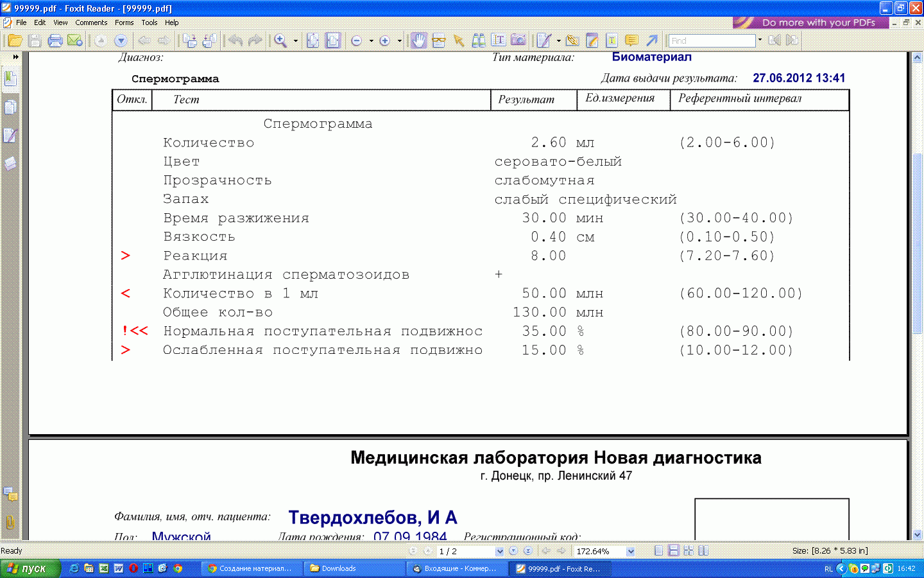The width and height of the screenshot is (924, 578).
Task: Click the binoculars Search icon
Action: (x=479, y=40)
